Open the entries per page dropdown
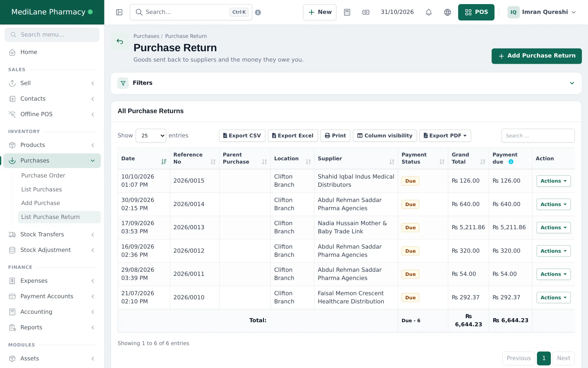 (x=151, y=135)
